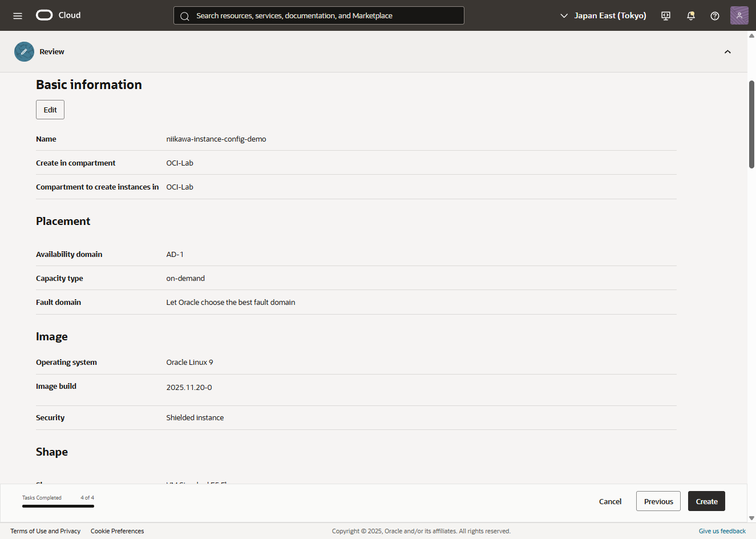Open the notifications bell

(690, 15)
